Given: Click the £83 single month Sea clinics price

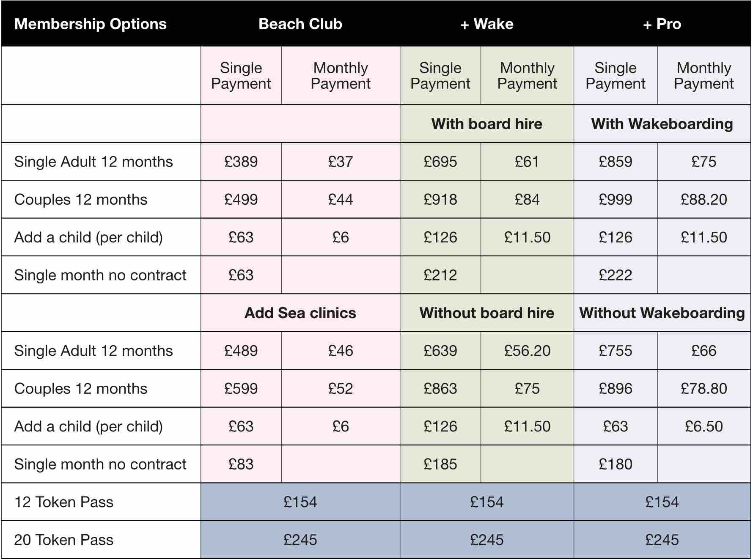Looking at the screenshot, I should tap(241, 464).
